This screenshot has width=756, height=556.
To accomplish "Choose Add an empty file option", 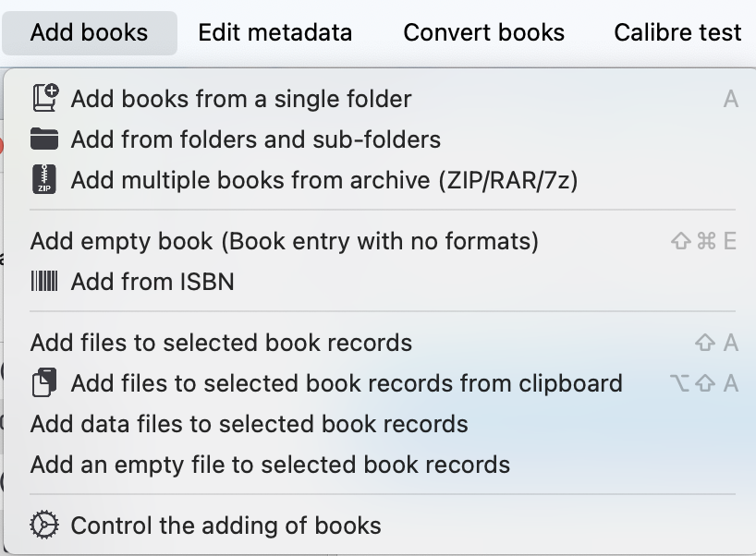I will point(270,465).
